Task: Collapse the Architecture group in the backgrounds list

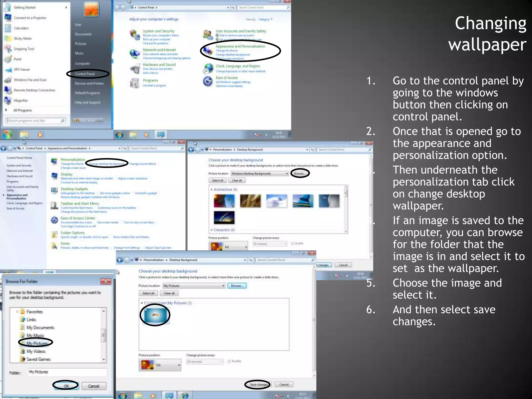Action: tap(211, 189)
